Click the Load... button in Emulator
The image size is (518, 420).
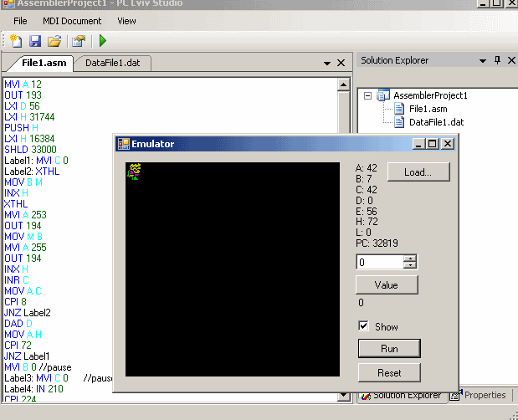[418, 172]
